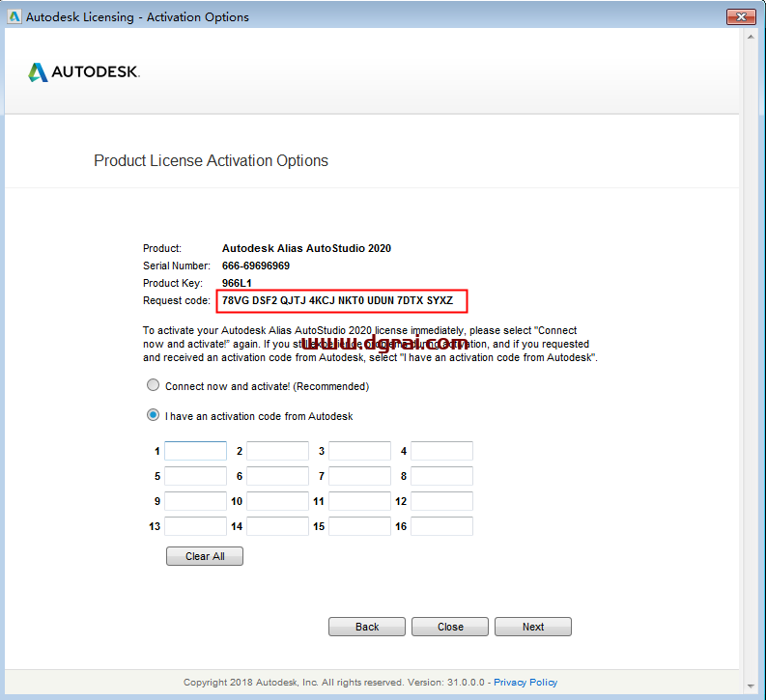The width and height of the screenshot is (766, 700).
Task: Click activation code field 11
Action: [359, 501]
